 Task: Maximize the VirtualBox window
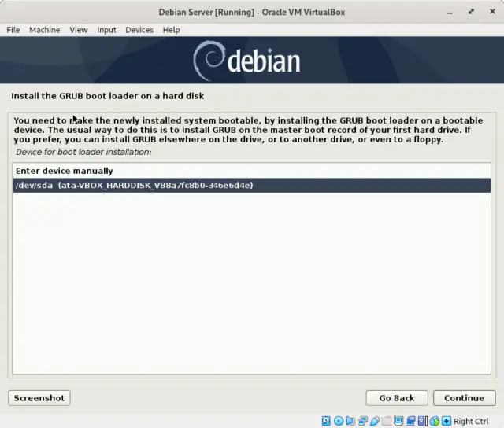[x=471, y=12]
